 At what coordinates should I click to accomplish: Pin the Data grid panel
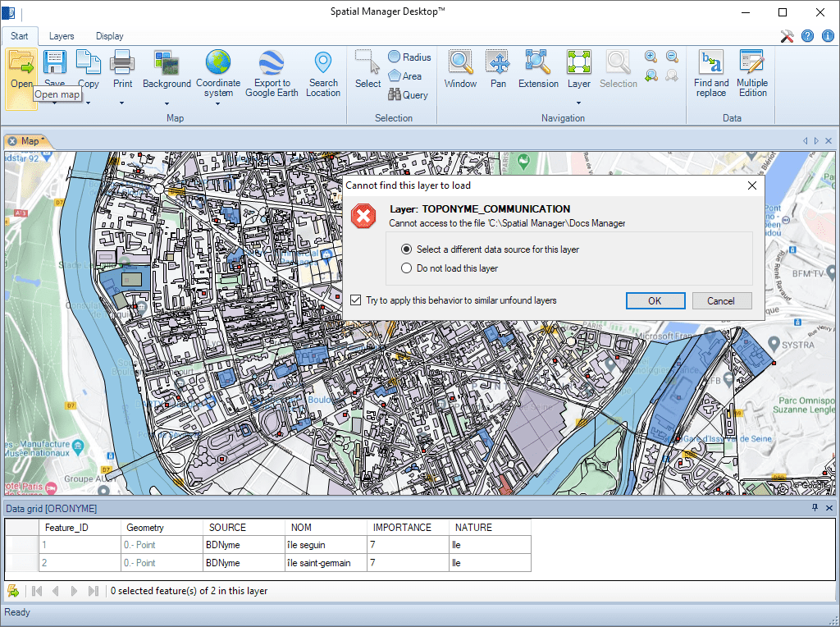tap(815, 507)
